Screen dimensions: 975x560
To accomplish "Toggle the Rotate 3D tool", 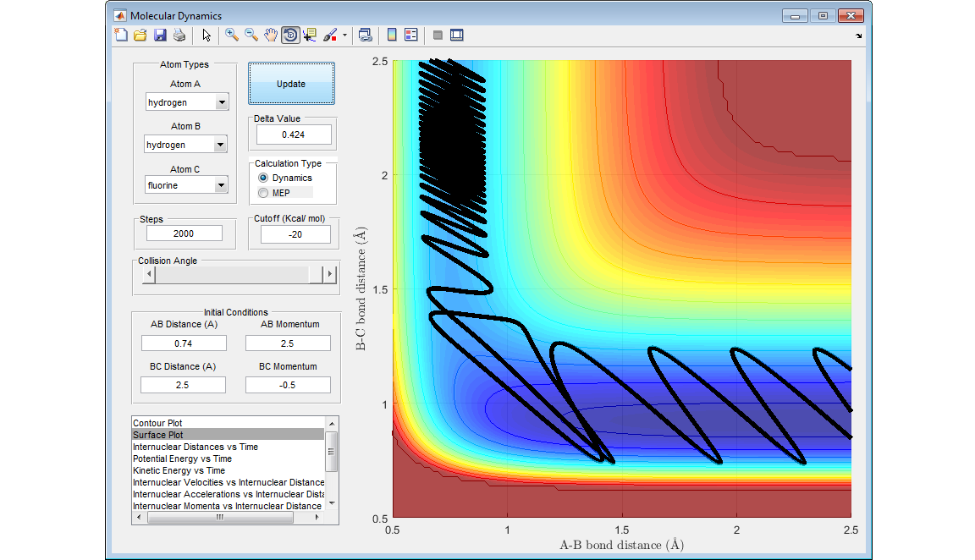I will (290, 35).
